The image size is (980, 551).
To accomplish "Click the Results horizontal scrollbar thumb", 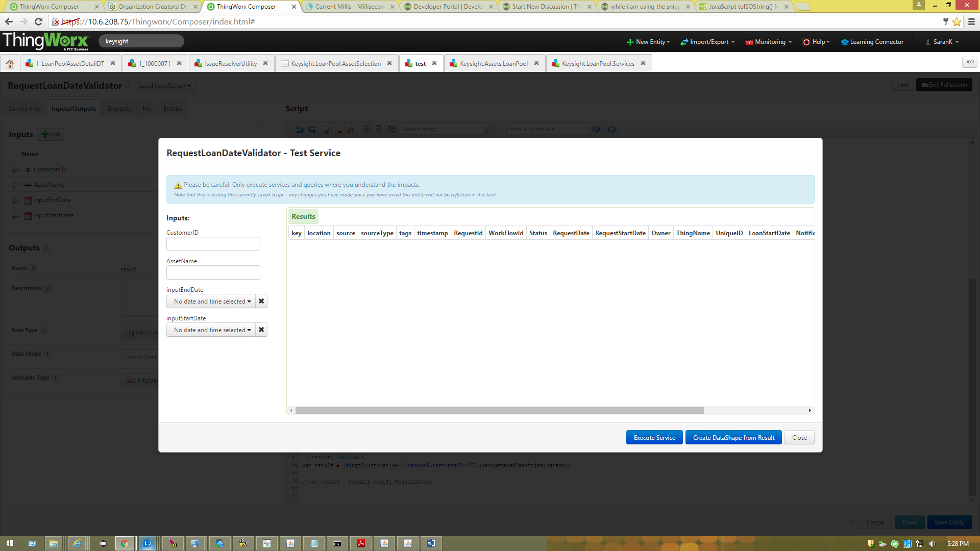I will click(499, 411).
